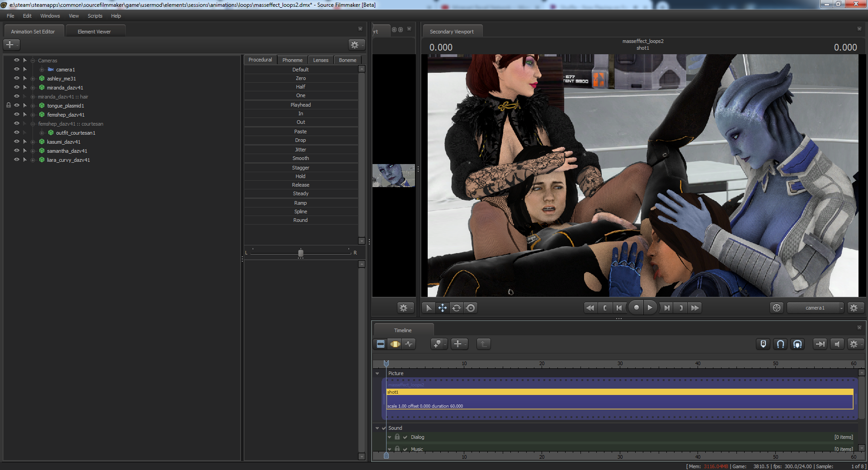Viewport: 868px width, 470px height.
Task: Click the add animation set plus button
Action: (x=11, y=45)
